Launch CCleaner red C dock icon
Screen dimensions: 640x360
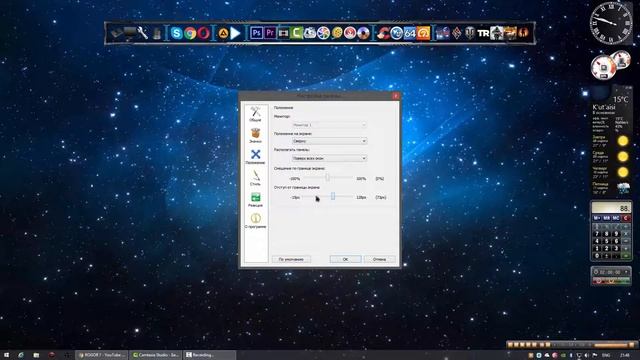(383, 33)
